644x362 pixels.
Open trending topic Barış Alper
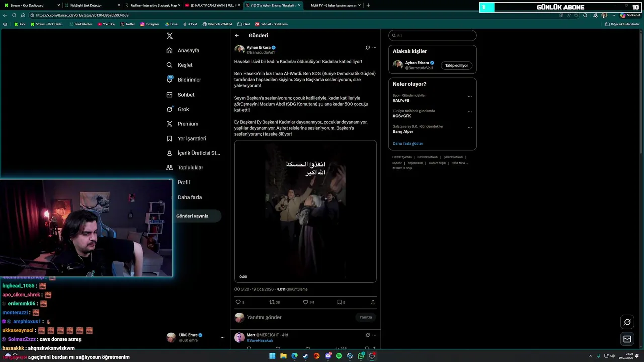pos(403,131)
